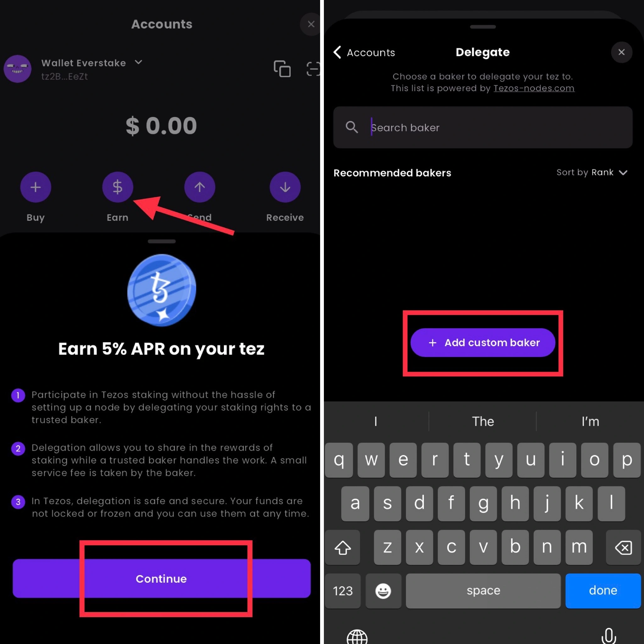
Task: Click Continue to proceed with delegation
Action: tap(161, 579)
